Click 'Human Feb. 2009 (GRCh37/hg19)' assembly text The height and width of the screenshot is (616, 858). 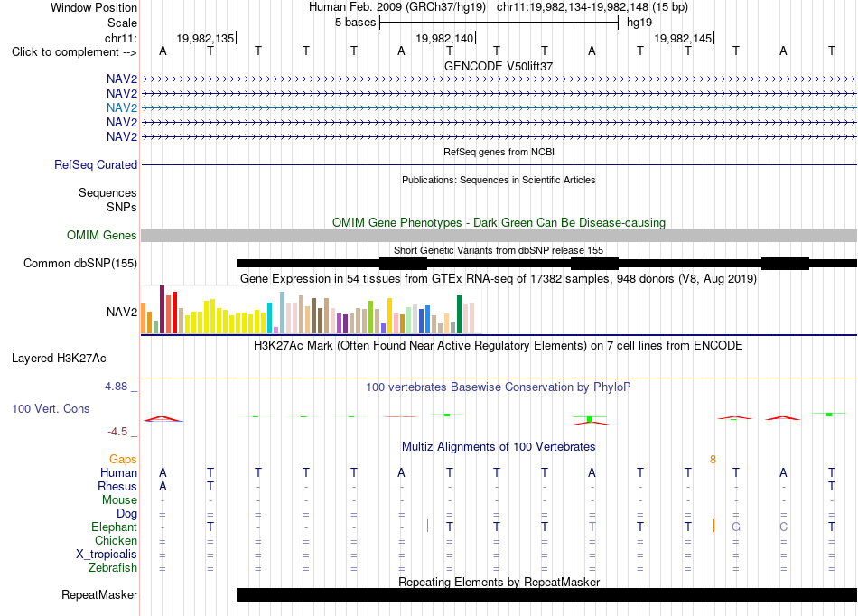(397, 7)
